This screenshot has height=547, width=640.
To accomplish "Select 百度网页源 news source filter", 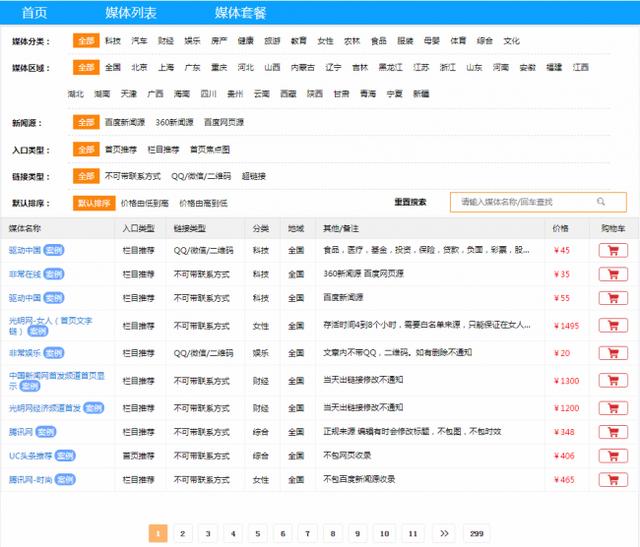I will point(224,122).
